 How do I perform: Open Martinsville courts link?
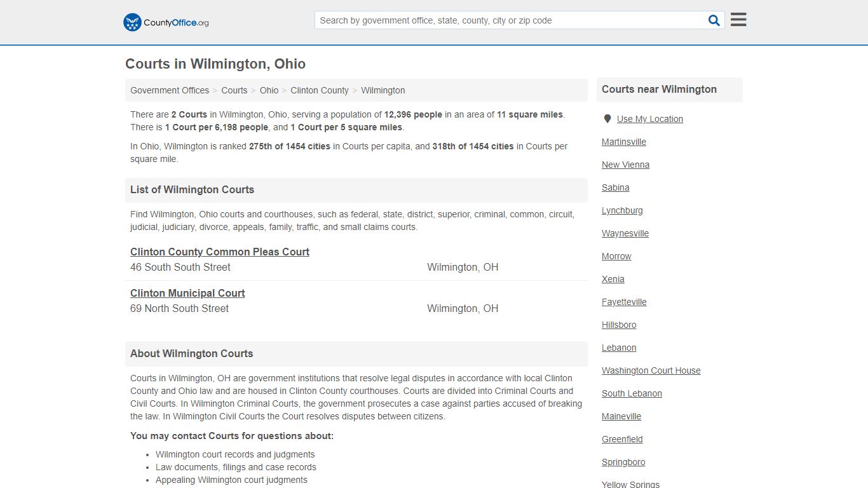(x=624, y=142)
